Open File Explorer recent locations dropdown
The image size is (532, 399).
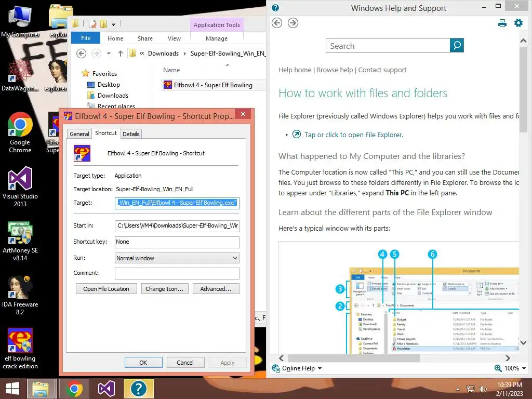(x=109, y=54)
